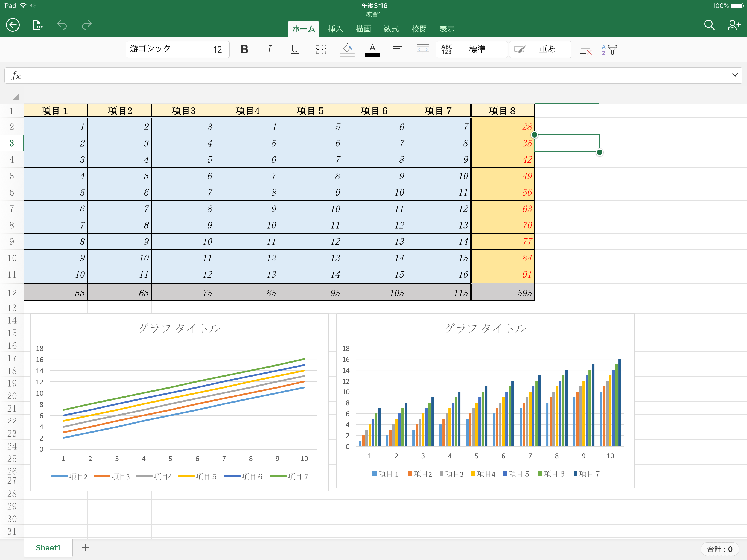
Task: Tap the back arrow circle icon
Action: (13, 25)
